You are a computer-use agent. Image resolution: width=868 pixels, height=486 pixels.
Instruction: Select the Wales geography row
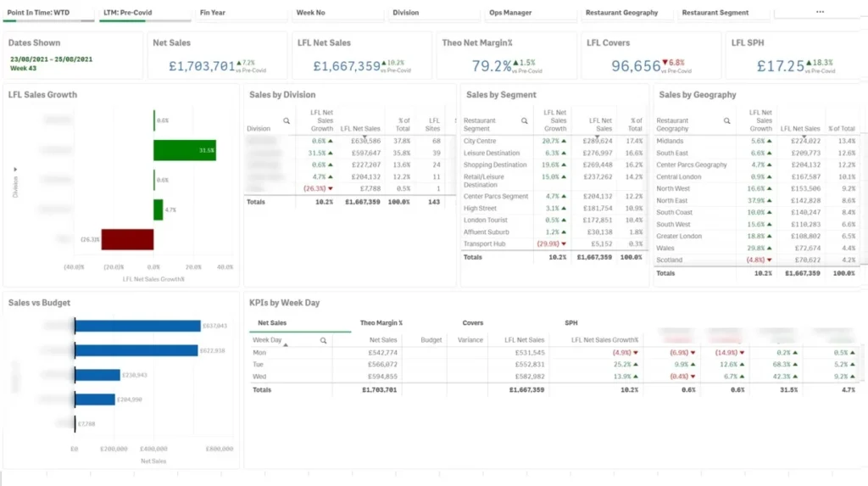tap(755, 249)
